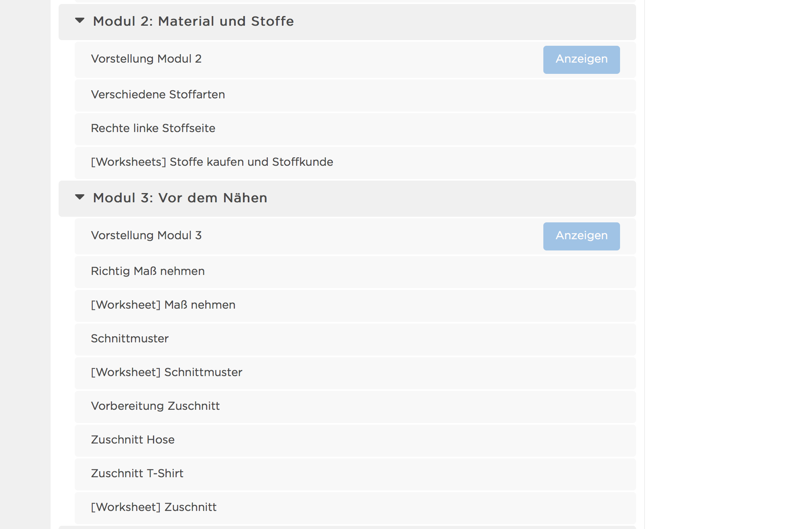812x529 pixels.
Task: Open the Worksheet Maß nehmen item
Action: [163, 305]
